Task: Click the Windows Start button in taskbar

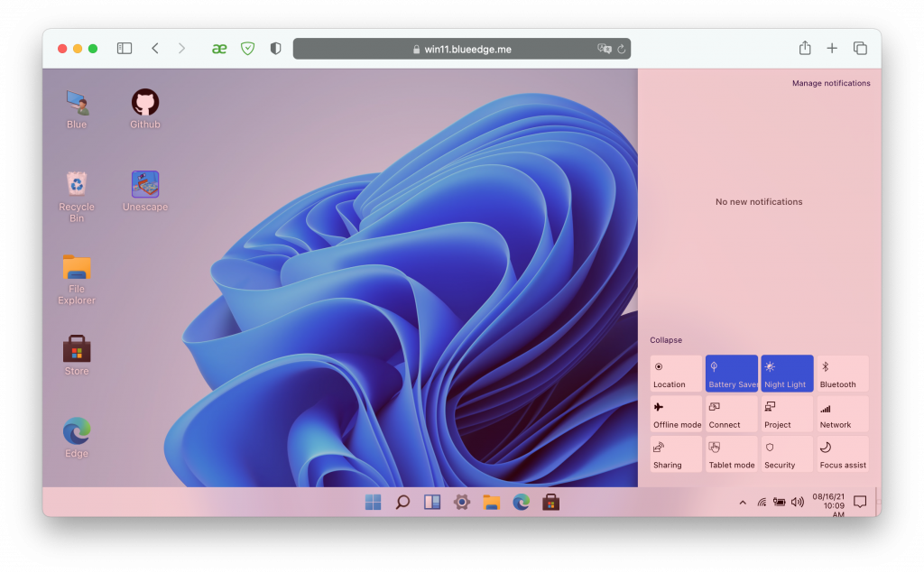Action: 373,503
